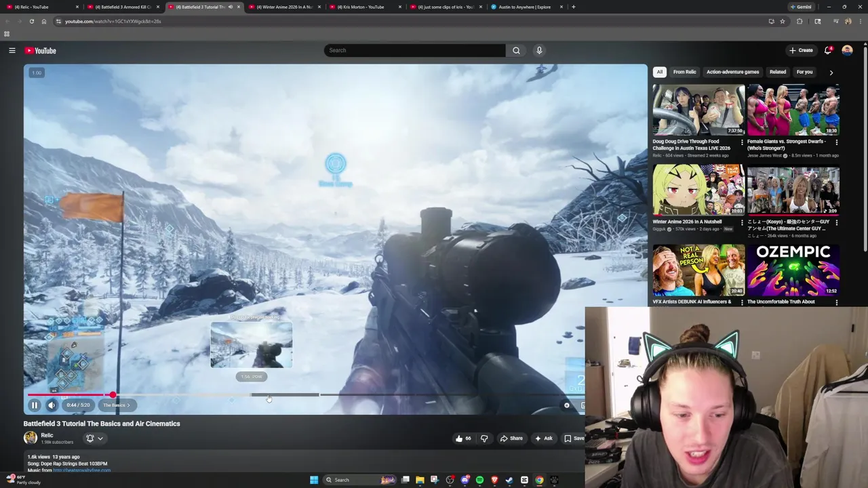Dislike the video
This screenshot has width=868, height=488.
pyautogui.click(x=484, y=439)
